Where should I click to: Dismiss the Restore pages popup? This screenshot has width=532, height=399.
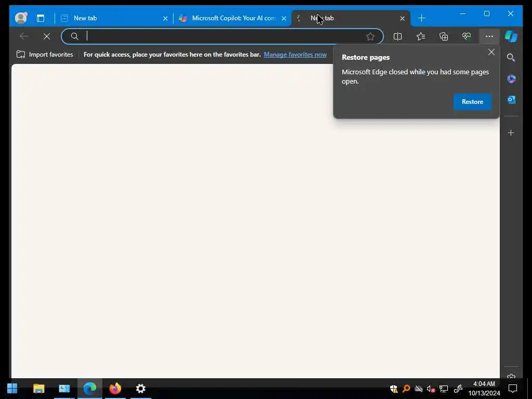(x=491, y=52)
